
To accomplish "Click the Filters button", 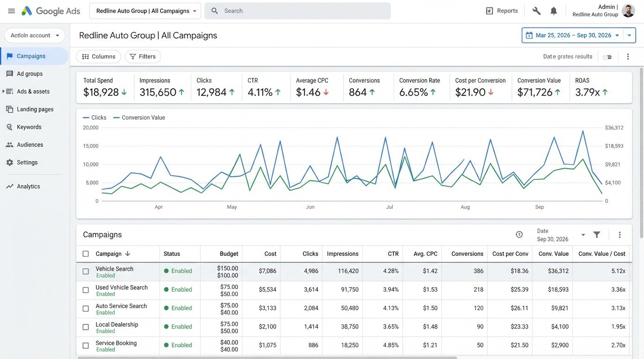I will 142,57.
